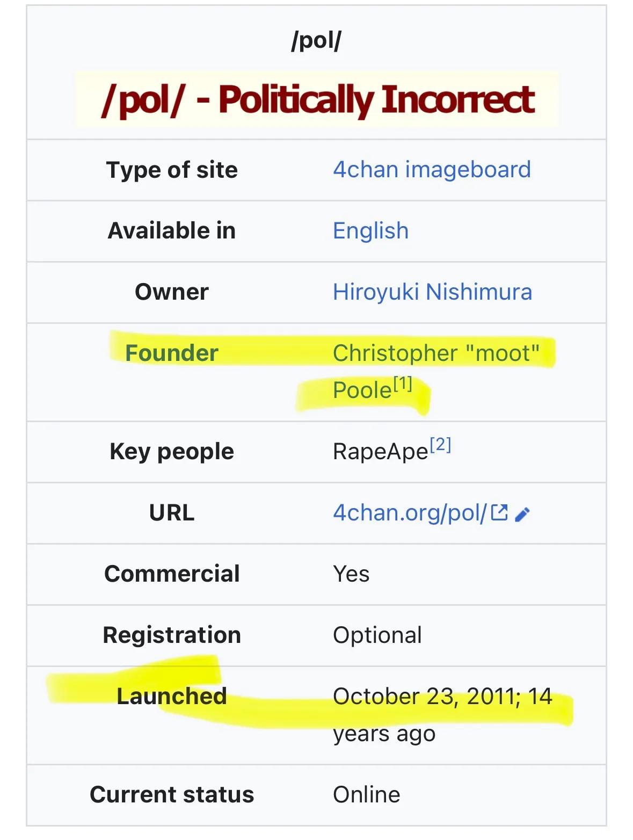The width and height of the screenshot is (633, 840).
Task: Open the Hiroyuki Nishimura owner link
Action: pyautogui.click(x=432, y=292)
